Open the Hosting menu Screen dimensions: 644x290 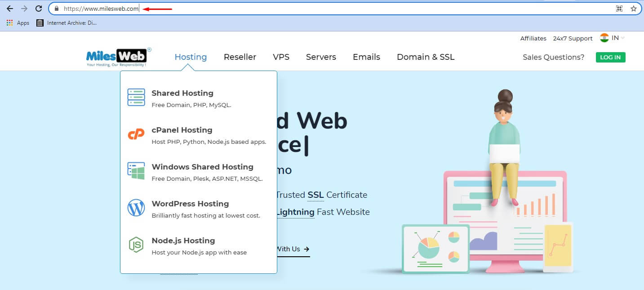[x=191, y=57]
